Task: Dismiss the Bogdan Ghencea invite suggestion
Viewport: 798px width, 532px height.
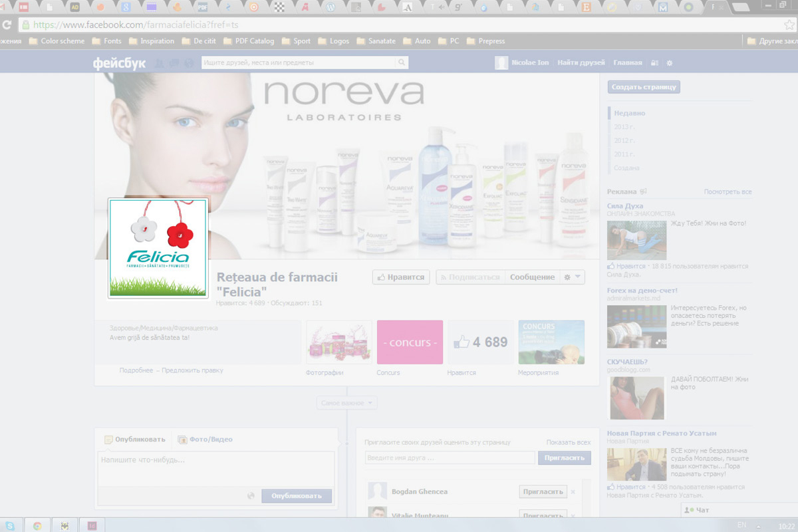Action: coord(573,492)
